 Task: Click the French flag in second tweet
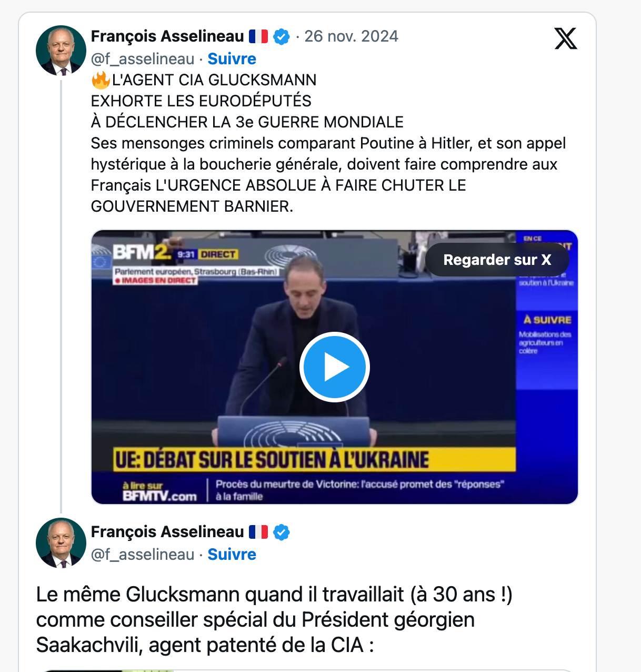pyautogui.click(x=258, y=532)
